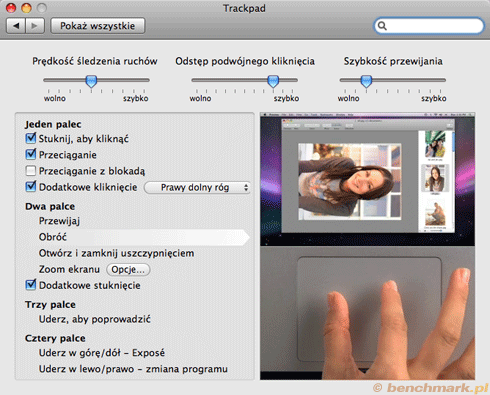490x395 pixels.
Task: Select the highlighted Obróć gesture row
Action: (x=144, y=237)
